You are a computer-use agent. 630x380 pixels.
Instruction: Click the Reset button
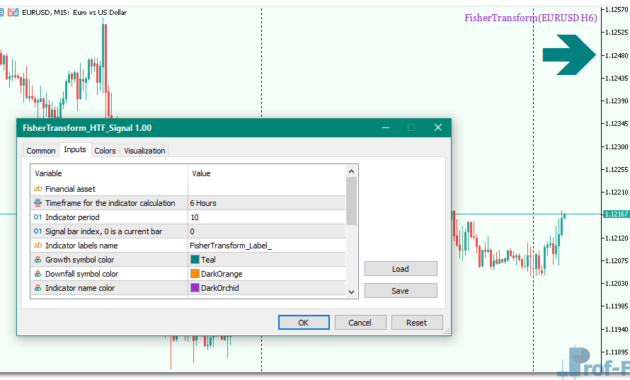click(x=417, y=323)
